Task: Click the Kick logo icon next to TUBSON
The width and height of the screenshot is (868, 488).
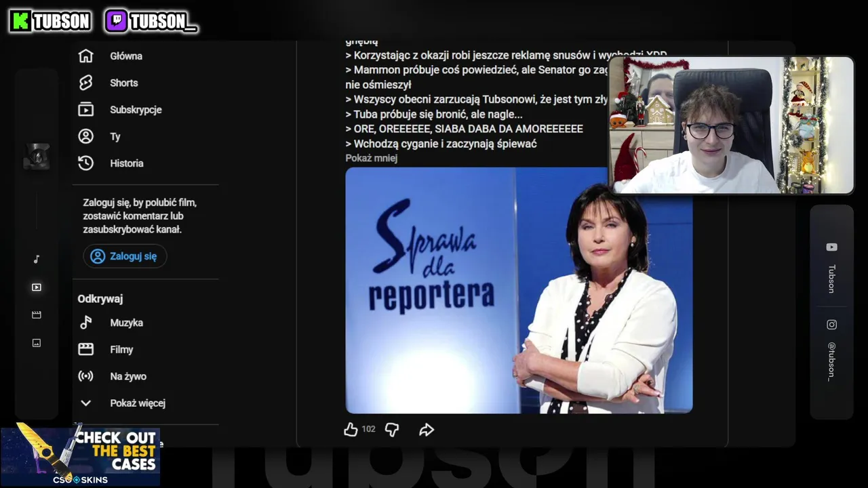Action: click(20, 21)
